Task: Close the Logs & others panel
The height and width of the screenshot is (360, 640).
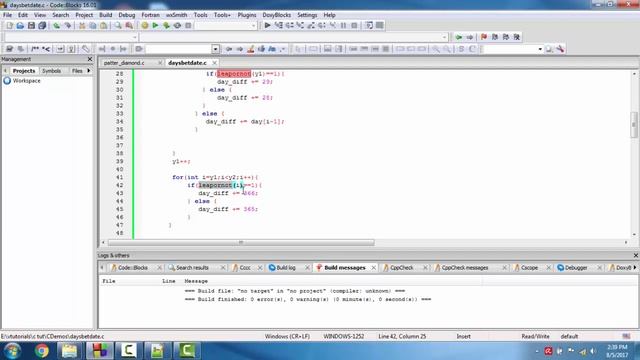Action: click(636, 255)
